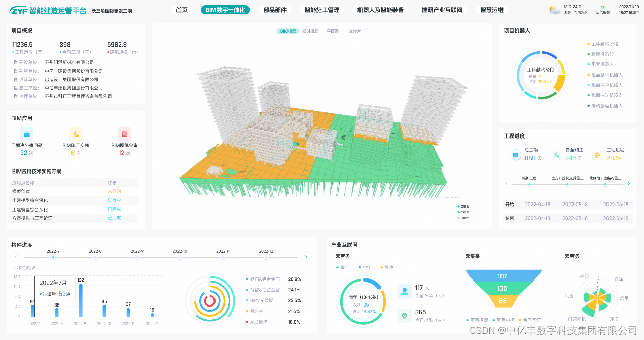Click the cloudy weather icon
The width and height of the screenshot is (644, 340).
pyautogui.click(x=555, y=10)
